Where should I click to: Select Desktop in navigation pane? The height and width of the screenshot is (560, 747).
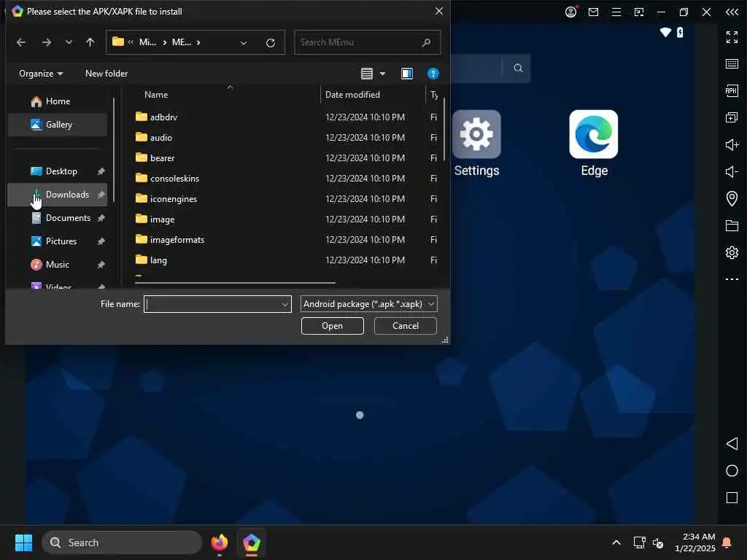click(x=57, y=171)
